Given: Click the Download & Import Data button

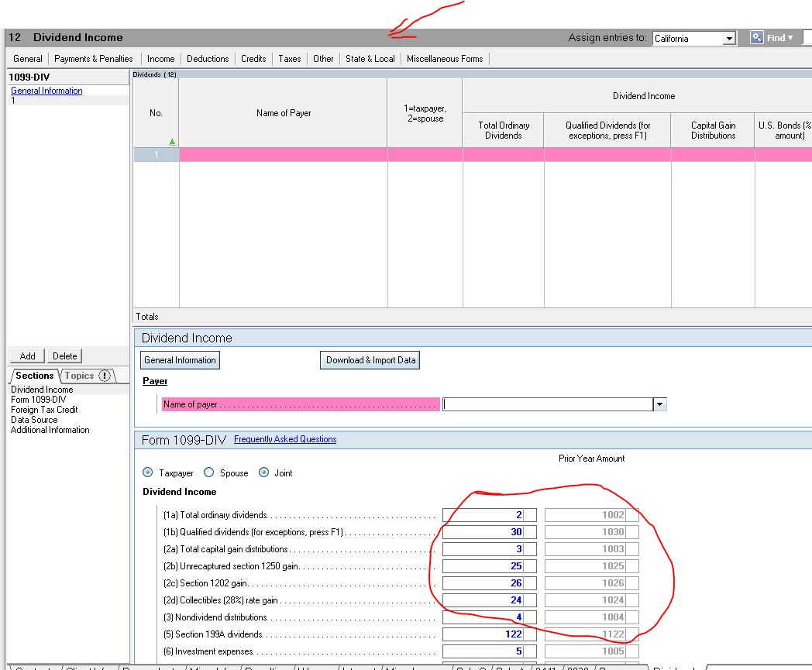Looking at the screenshot, I should tap(370, 359).
